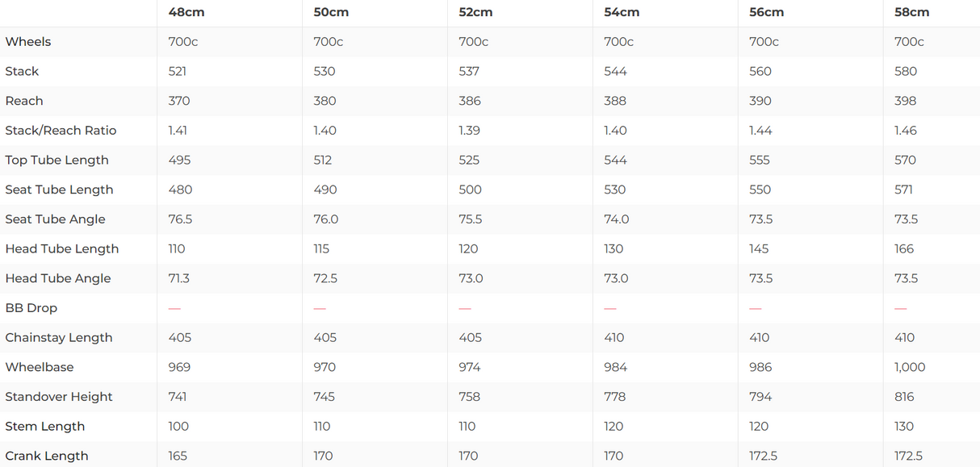
Task: Click the 71.3 head tube angle value
Action: tap(179, 278)
